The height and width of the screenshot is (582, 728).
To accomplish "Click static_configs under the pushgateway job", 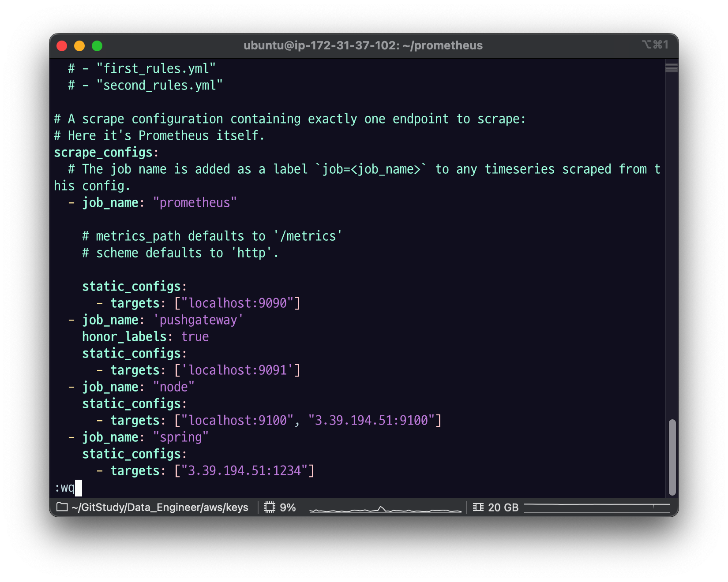I will 131,354.
